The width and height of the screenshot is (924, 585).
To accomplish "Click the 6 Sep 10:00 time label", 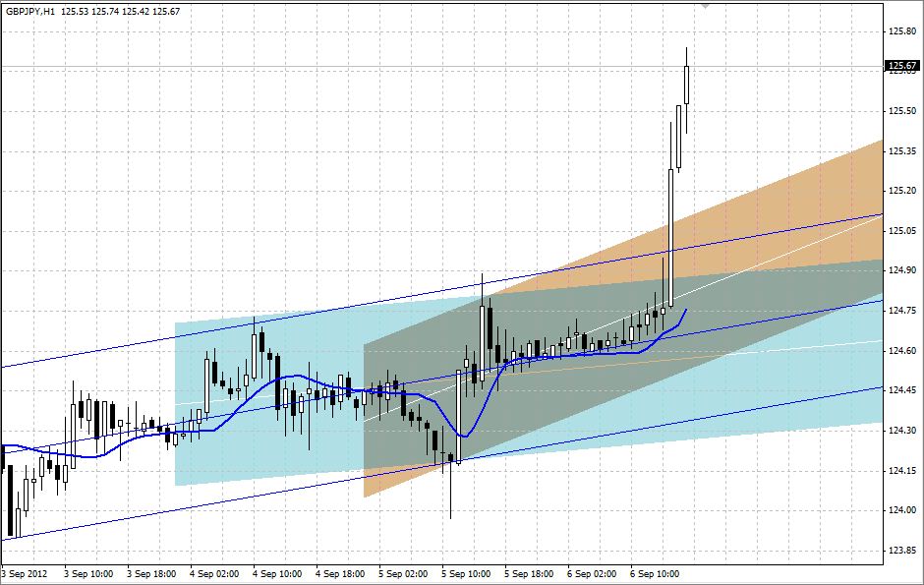I will click(x=655, y=574).
